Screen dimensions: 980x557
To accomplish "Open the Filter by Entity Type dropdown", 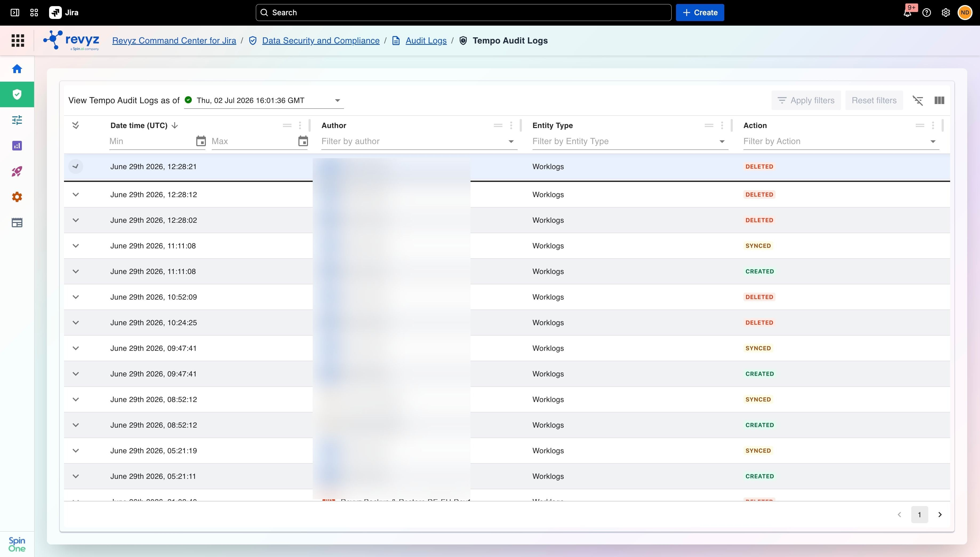I will (630, 142).
